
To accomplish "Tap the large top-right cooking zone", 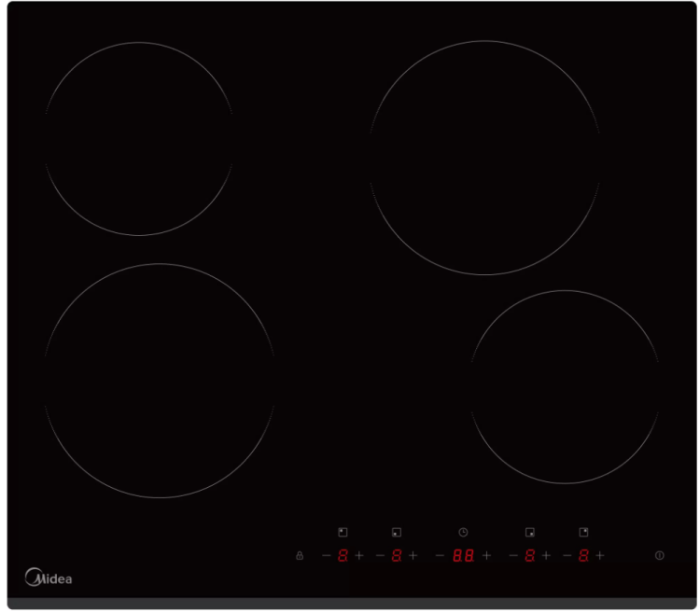I will click(484, 158).
